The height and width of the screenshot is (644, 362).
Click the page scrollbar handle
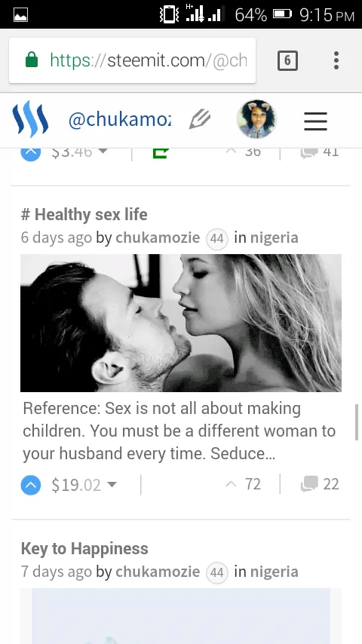pyautogui.click(x=357, y=422)
